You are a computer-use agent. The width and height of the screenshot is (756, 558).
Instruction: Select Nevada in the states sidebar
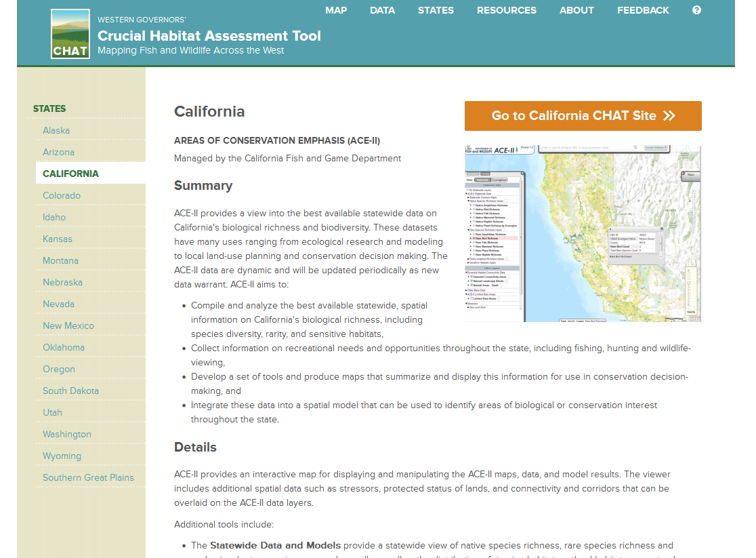pos(58,304)
